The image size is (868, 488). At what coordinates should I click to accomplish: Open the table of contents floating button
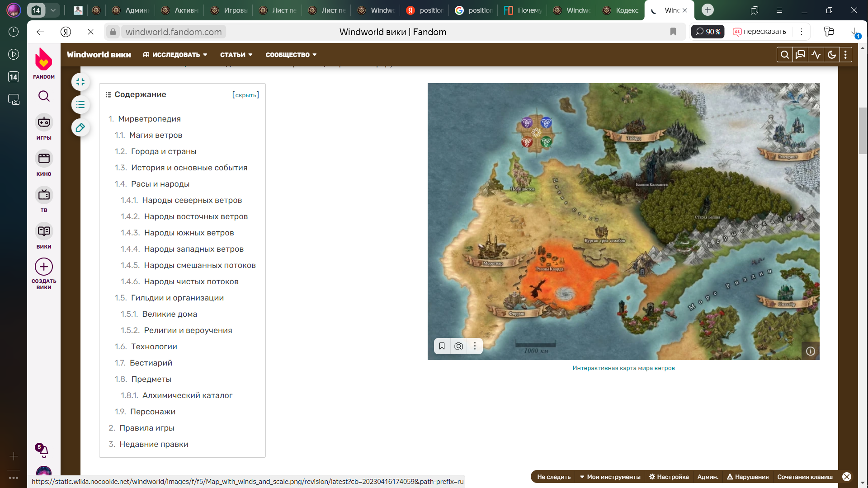coord(80,105)
